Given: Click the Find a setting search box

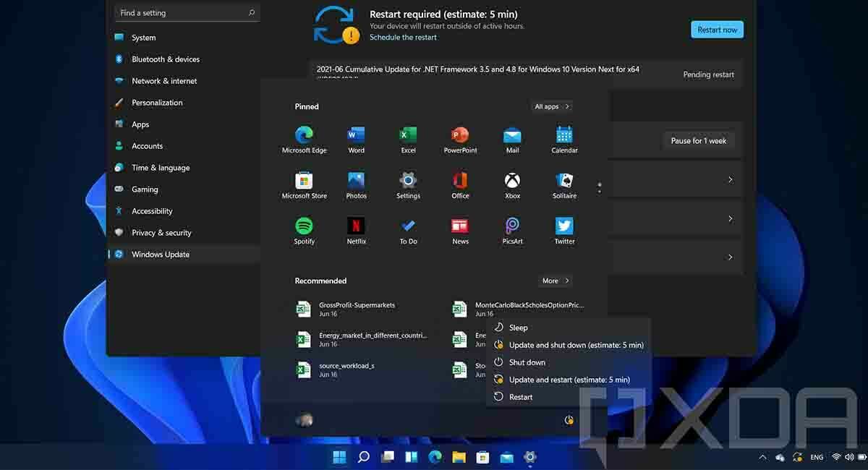Looking at the screenshot, I should click(187, 13).
